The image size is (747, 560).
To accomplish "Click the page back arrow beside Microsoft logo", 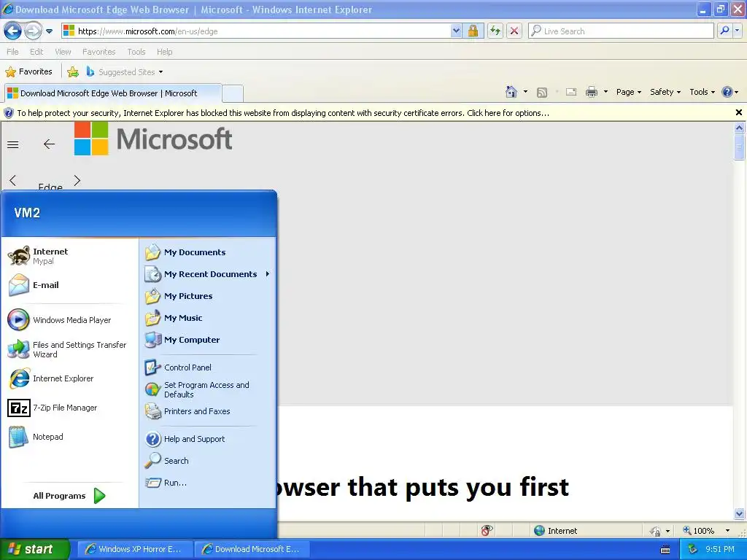I will (49, 144).
